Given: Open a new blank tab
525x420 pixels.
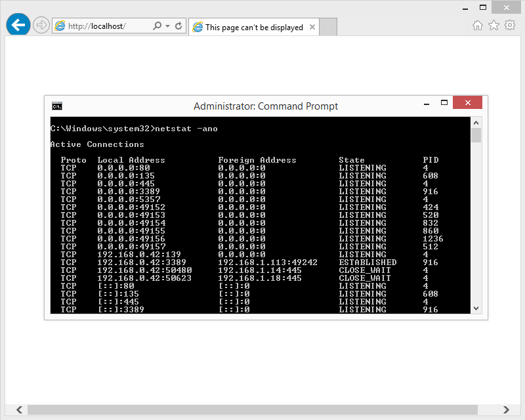Looking at the screenshot, I should pyautogui.click(x=327, y=27).
